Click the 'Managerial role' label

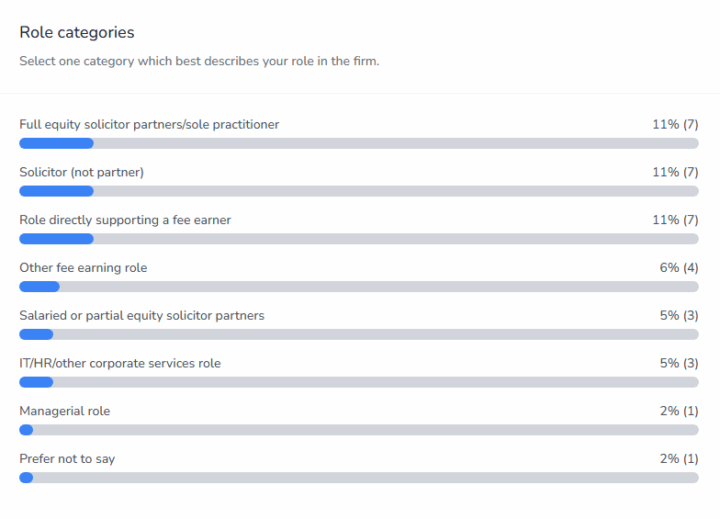[x=65, y=411]
